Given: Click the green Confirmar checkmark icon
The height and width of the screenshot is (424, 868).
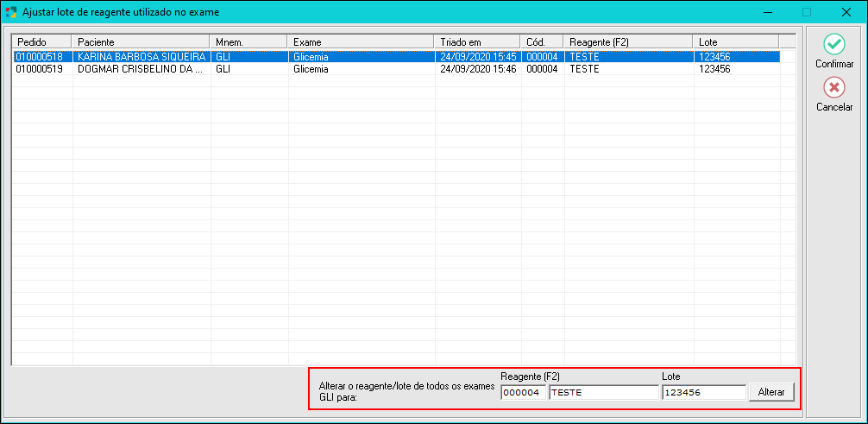Looking at the screenshot, I should (x=834, y=44).
